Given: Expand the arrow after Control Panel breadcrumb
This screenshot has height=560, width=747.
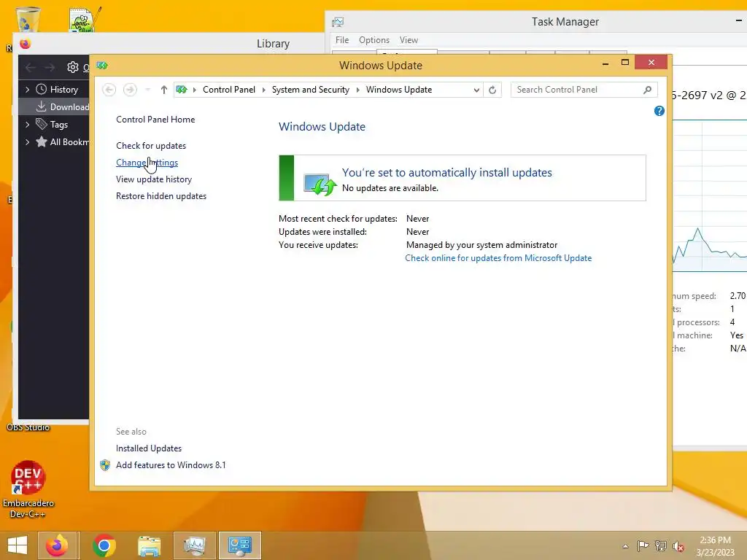Looking at the screenshot, I should [264, 90].
